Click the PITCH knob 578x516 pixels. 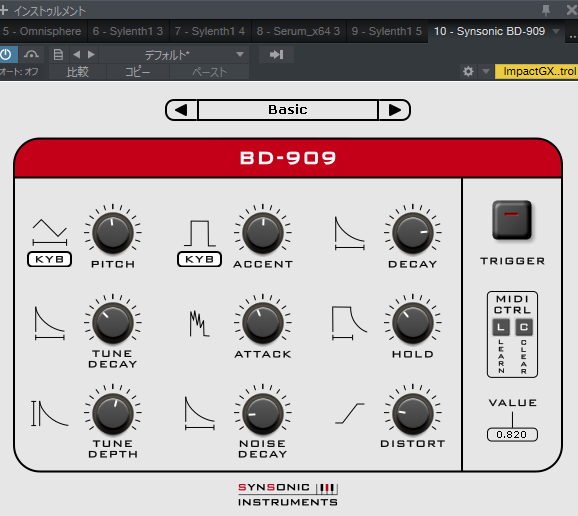pyautogui.click(x=113, y=233)
